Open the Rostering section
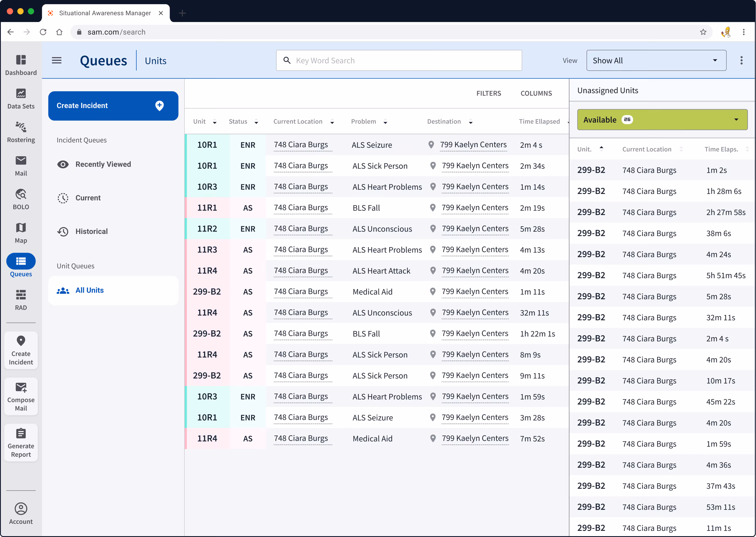Screen dimensions: 756x537 pos(21,132)
